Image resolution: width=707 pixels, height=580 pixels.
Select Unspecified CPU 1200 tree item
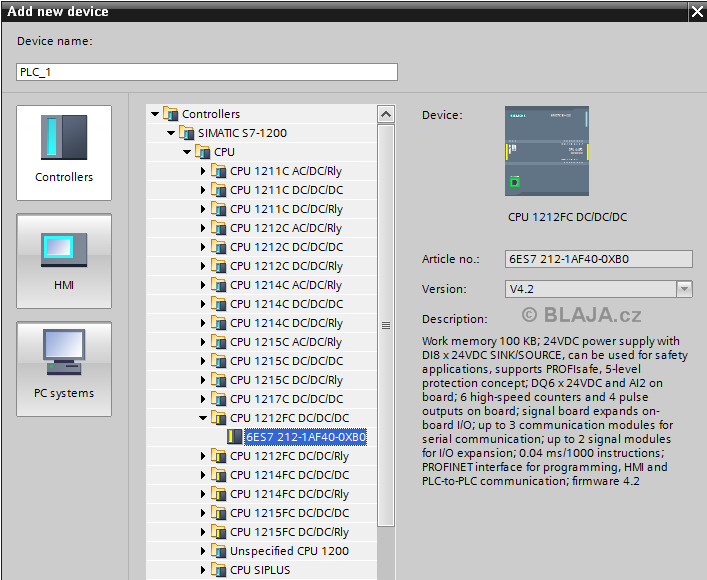(x=289, y=551)
